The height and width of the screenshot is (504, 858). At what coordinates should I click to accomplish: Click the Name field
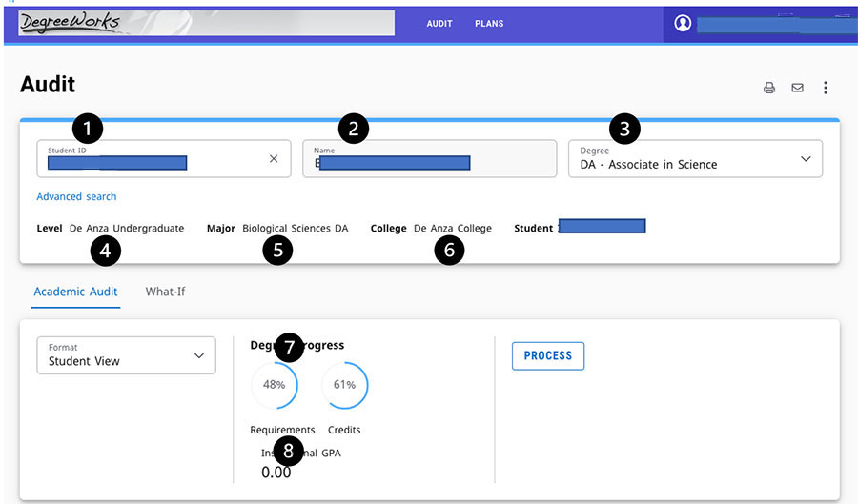click(430, 158)
